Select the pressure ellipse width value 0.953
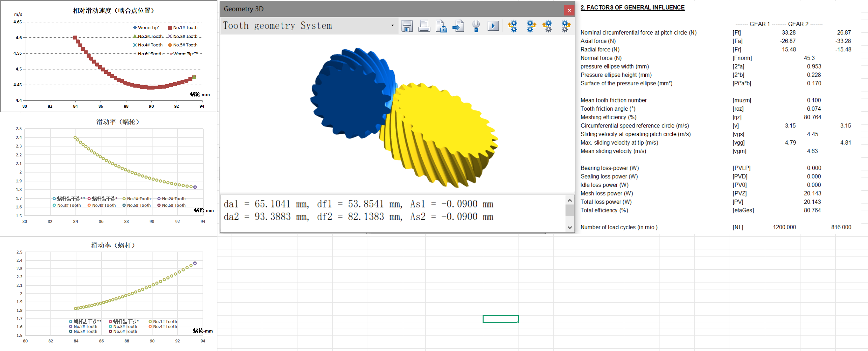This screenshot has width=868, height=351. 814,67
